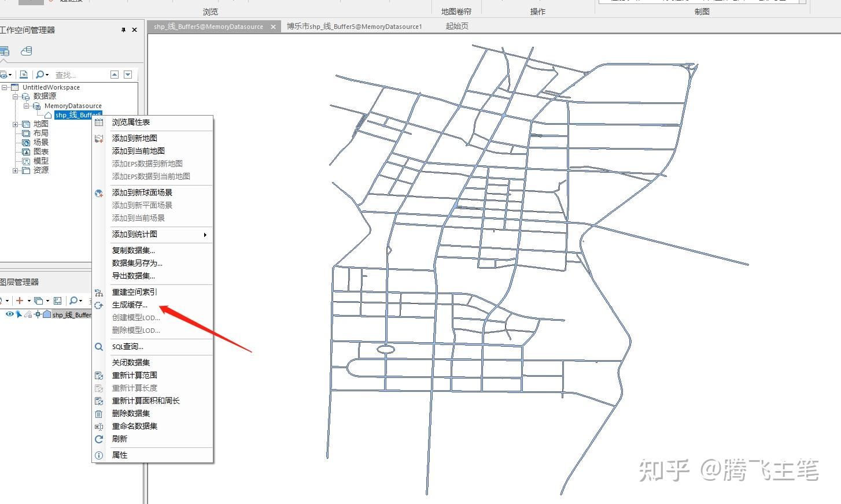Select 生成缓存 from the context menu
The width and height of the screenshot is (841, 504).
[x=128, y=305]
